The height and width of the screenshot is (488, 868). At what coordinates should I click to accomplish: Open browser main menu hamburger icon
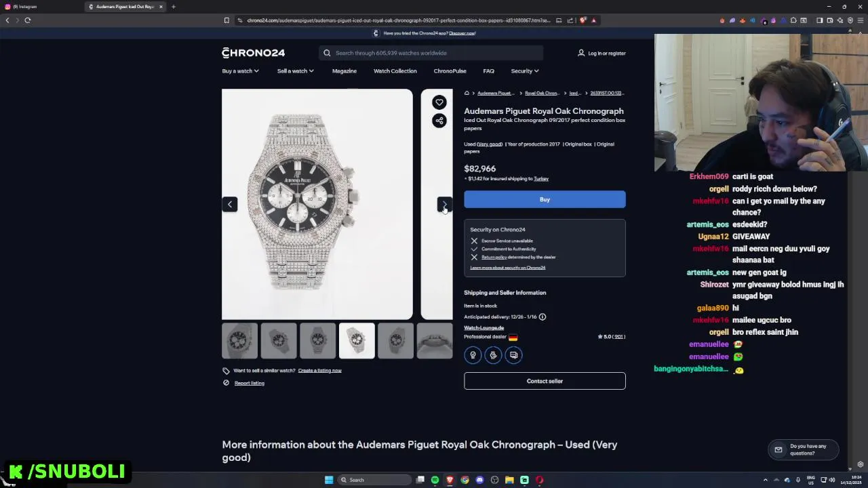point(861,20)
